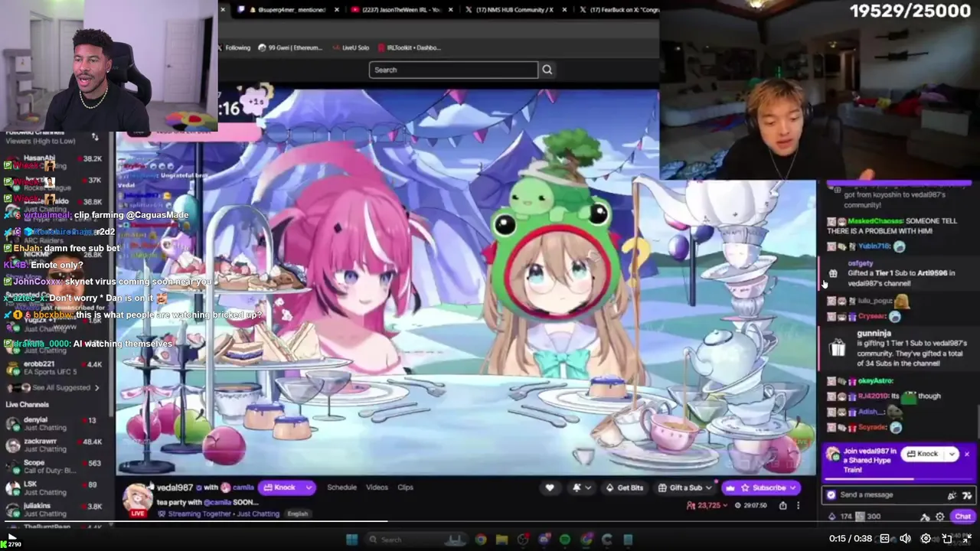980x551 pixels.
Task: Open Chrome from the taskbar
Action: [x=480, y=540]
